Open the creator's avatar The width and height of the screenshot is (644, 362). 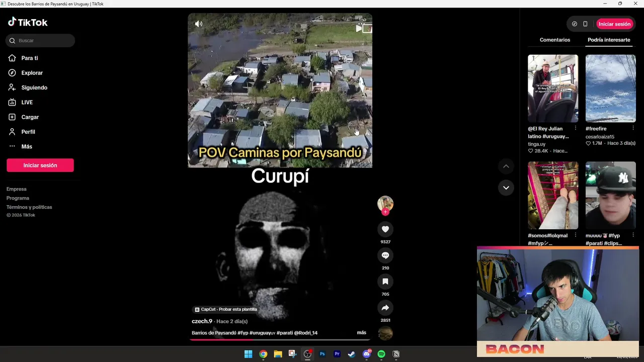(x=385, y=203)
